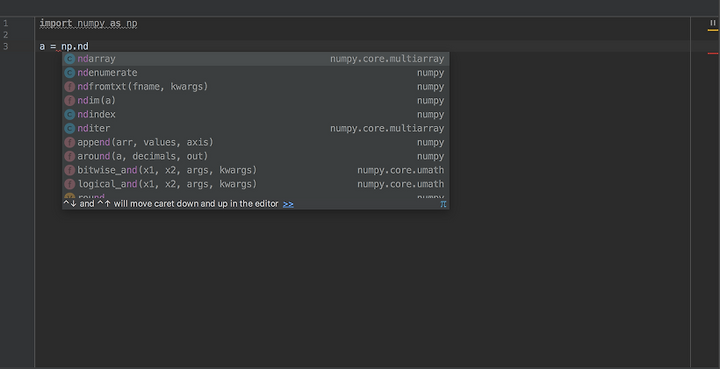The image size is (720, 369).
Task: Click line number 3 in the gutter
Action: coord(6,46)
